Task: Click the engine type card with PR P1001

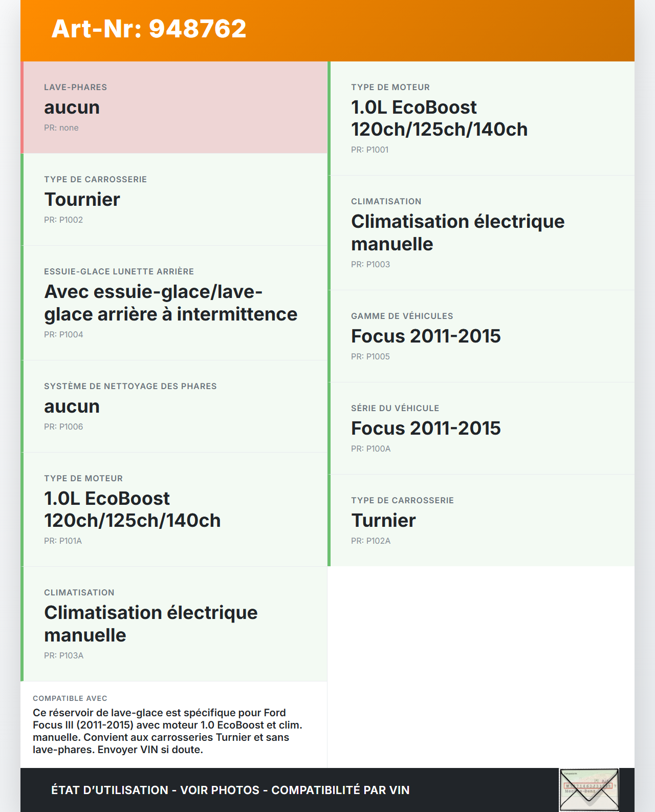Action: (x=482, y=118)
